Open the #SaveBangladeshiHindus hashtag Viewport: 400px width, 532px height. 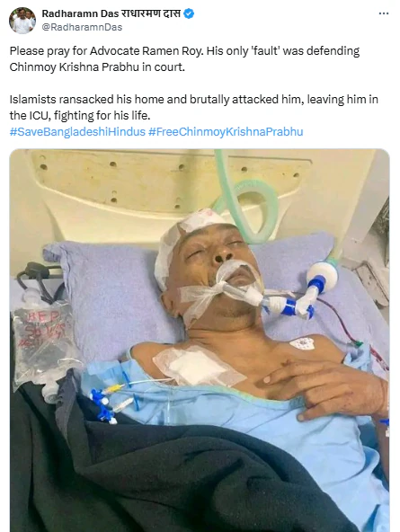click(x=77, y=131)
